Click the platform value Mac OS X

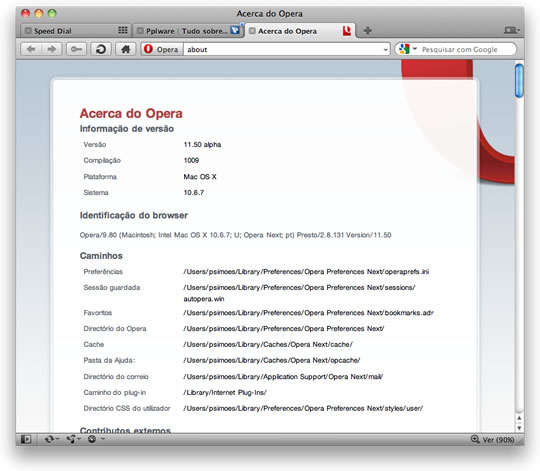point(200,177)
